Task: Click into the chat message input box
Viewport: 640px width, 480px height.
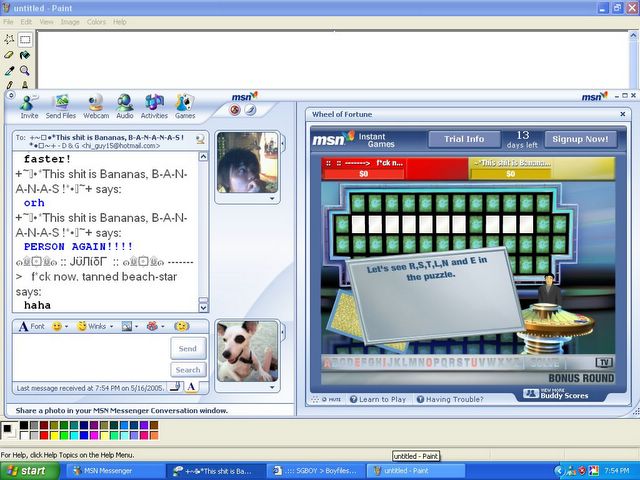Action: coord(91,358)
